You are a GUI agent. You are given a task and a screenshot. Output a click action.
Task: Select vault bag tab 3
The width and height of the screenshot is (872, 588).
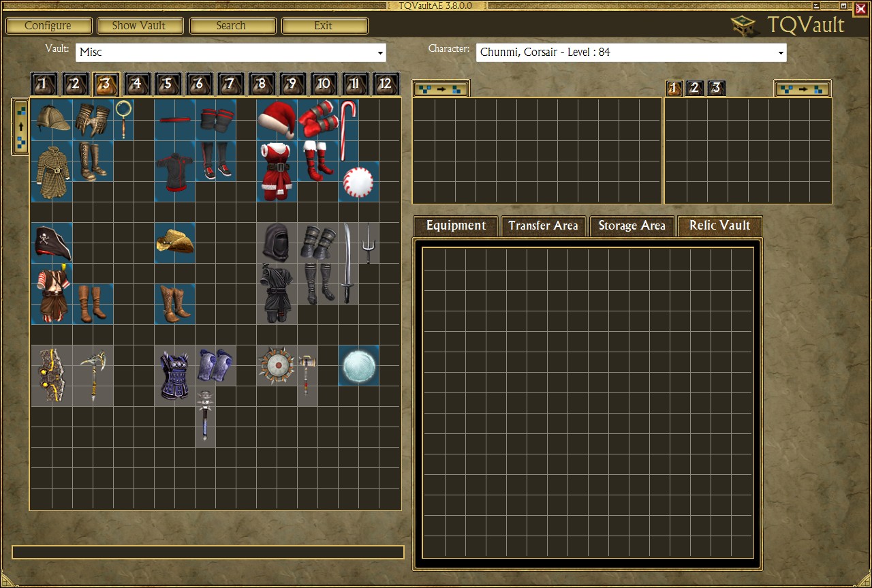point(106,84)
